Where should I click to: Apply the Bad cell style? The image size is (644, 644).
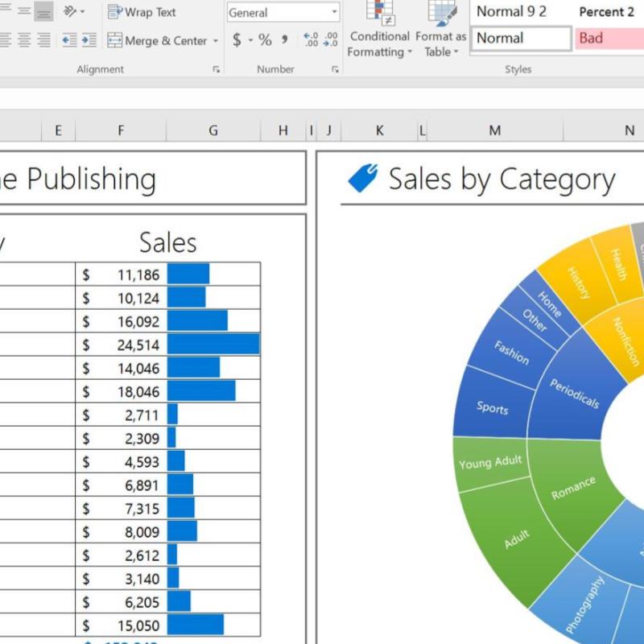[609, 38]
